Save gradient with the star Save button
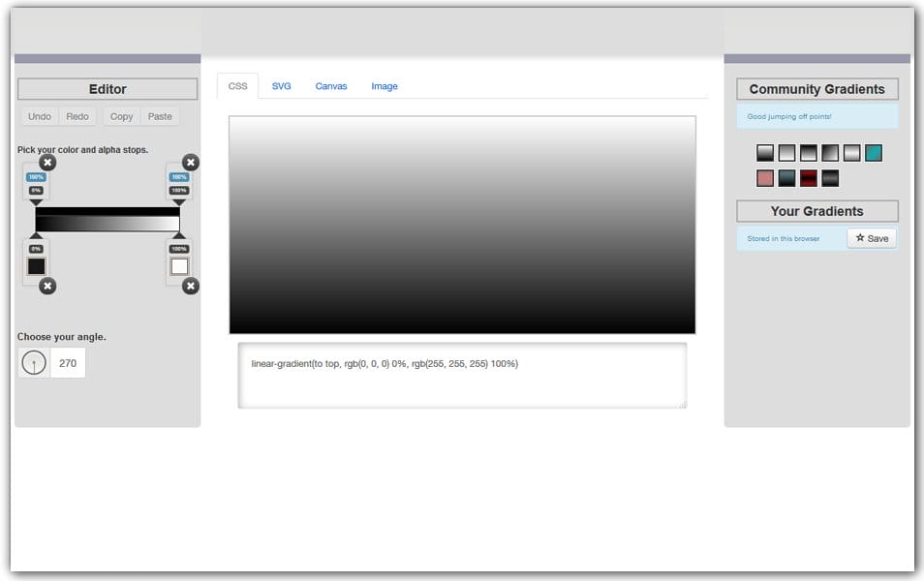Screen dimensions: 924x581 [x=872, y=238]
